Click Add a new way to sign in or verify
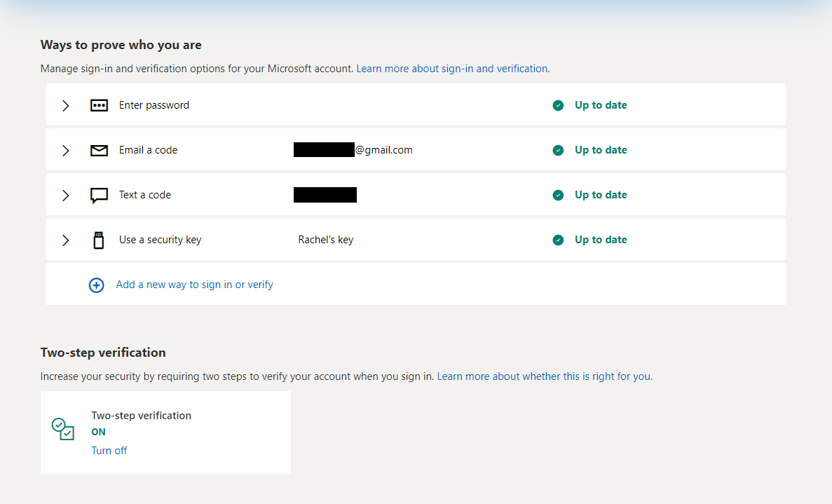Screen dimensions: 832x504 194,285
